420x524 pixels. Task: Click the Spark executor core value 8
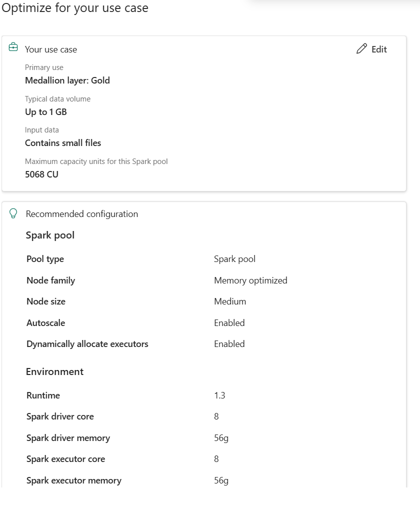[x=217, y=459]
